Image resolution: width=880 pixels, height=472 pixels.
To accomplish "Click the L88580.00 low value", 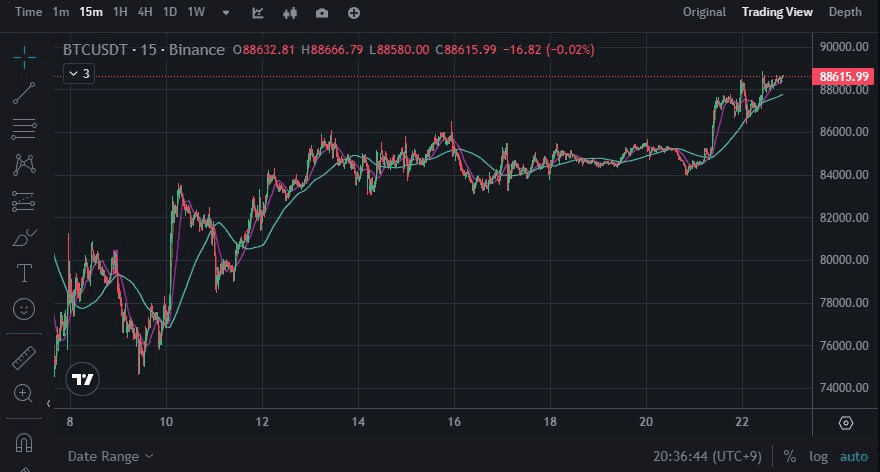I will [399, 50].
